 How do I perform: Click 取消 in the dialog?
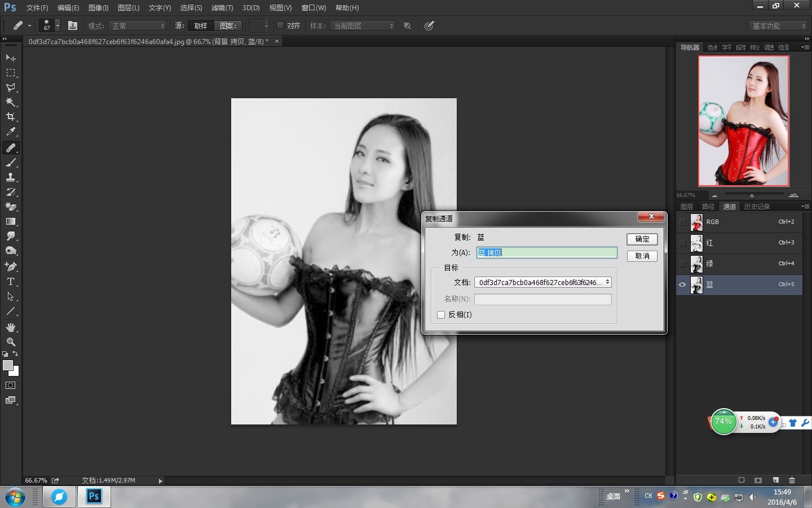(x=642, y=256)
